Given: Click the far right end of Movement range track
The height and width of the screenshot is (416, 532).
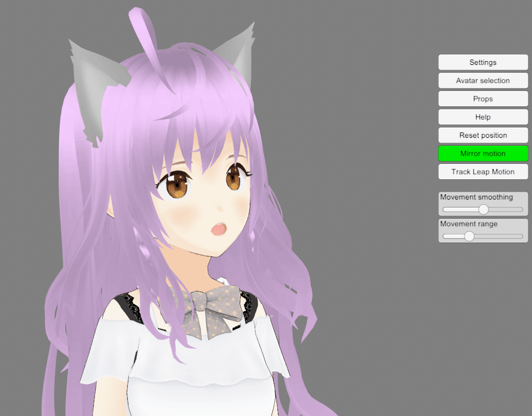Looking at the screenshot, I should point(522,236).
